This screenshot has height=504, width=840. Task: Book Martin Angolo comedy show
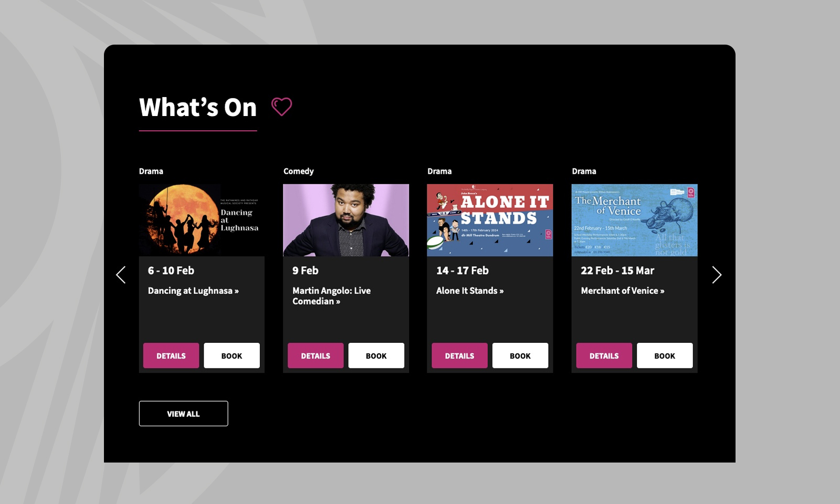coord(376,355)
